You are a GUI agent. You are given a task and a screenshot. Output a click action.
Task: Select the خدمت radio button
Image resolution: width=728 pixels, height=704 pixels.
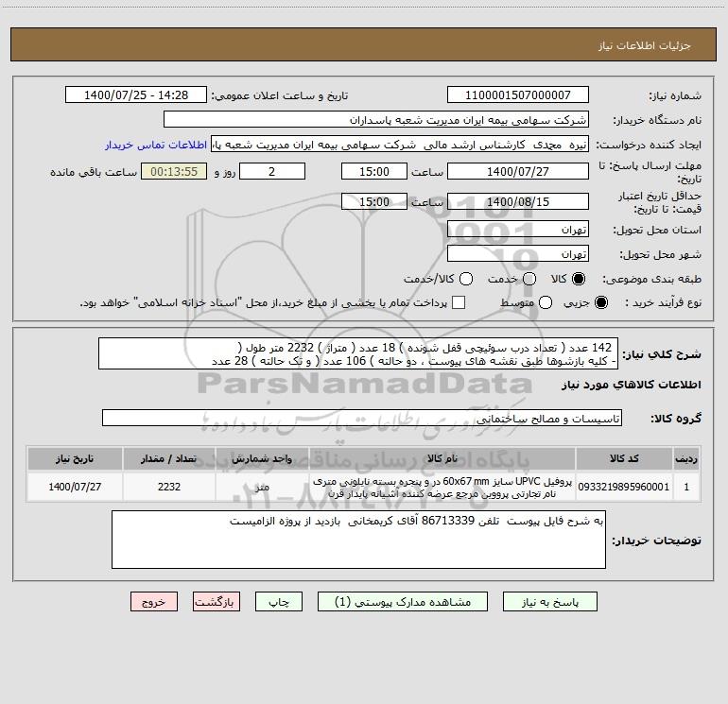(x=529, y=279)
